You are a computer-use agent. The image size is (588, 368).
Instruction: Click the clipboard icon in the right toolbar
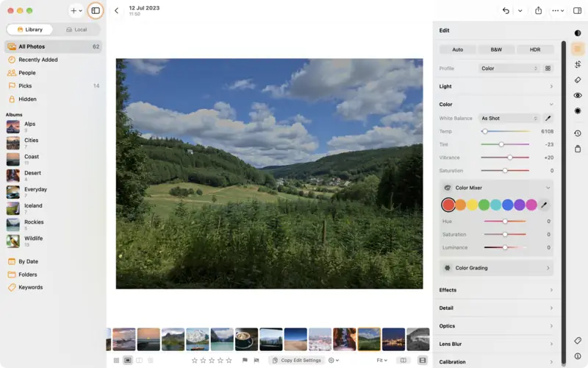pyautogui.click(x=578, y=149)
